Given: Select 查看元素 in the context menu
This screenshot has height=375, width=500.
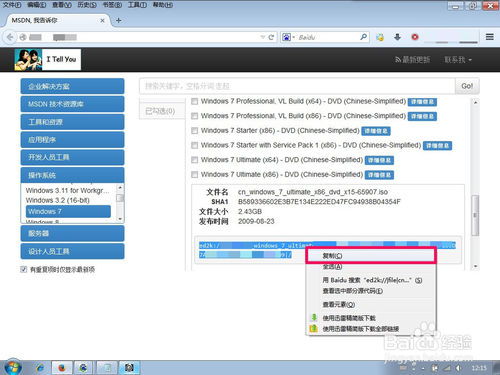Looking at the screenshot, I should coord(339,304).
